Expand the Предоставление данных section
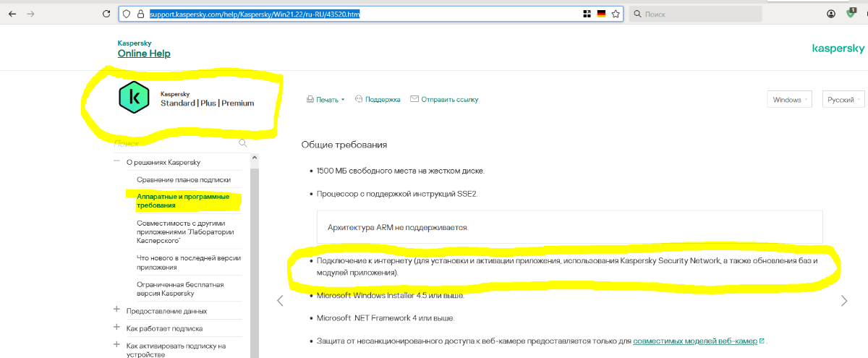 [116, 310]
